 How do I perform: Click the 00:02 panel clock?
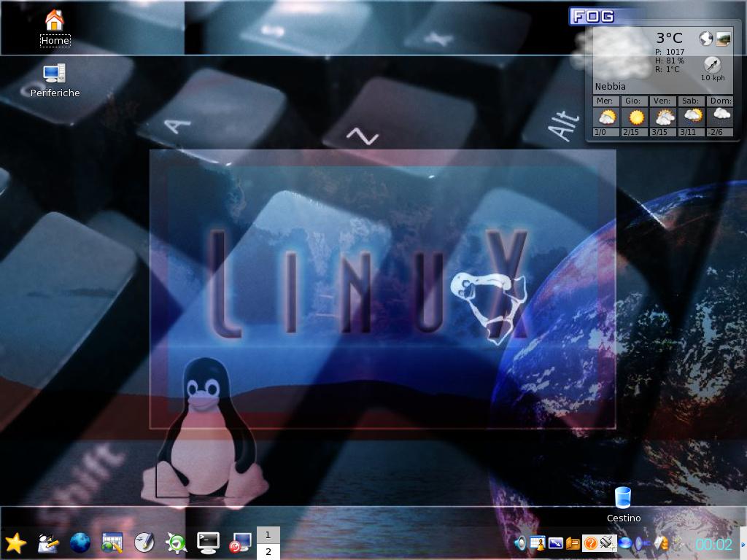click(x=713, y=544)
